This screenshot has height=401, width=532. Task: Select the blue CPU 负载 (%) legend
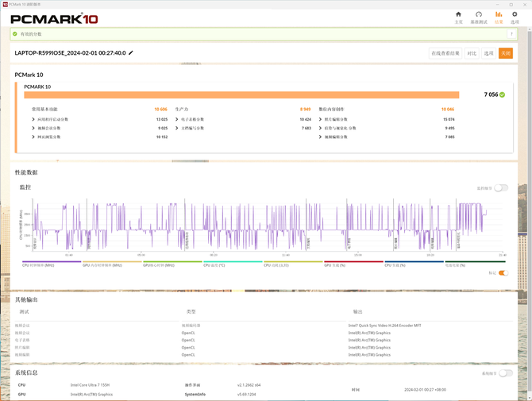pos(414,264)
